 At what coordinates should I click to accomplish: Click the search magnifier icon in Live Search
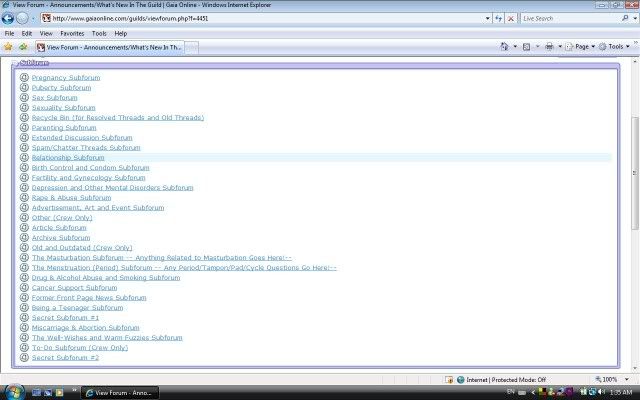(x=625, y=18)
